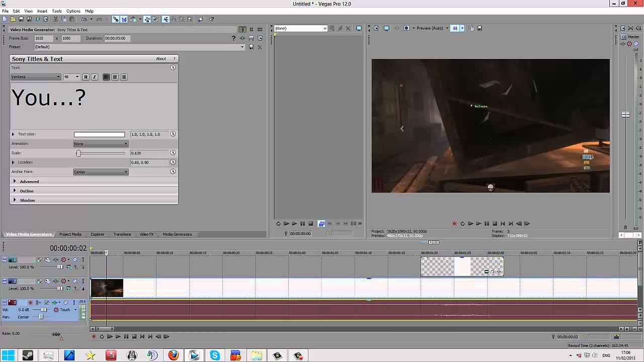Pause playback in trimmer window

tap(302, 224)
